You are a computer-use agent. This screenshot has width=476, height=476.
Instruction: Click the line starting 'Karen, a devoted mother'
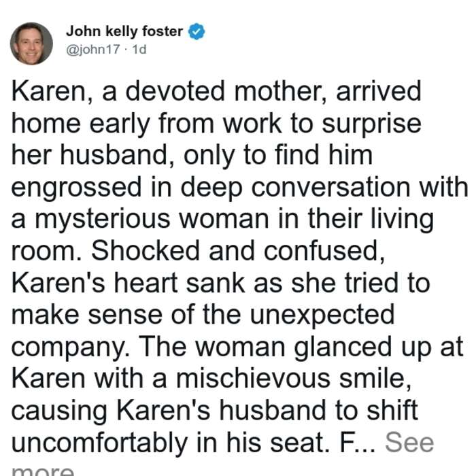pos(216,91)
